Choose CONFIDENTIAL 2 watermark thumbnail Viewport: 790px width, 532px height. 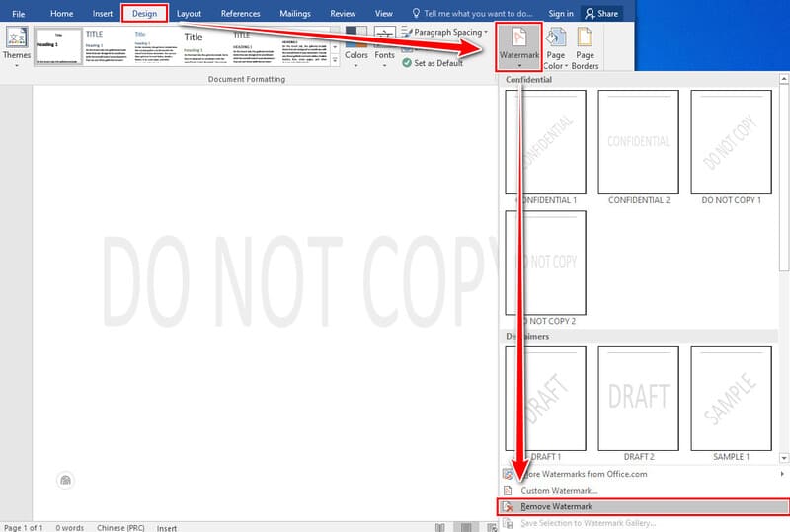pos(638,141)
